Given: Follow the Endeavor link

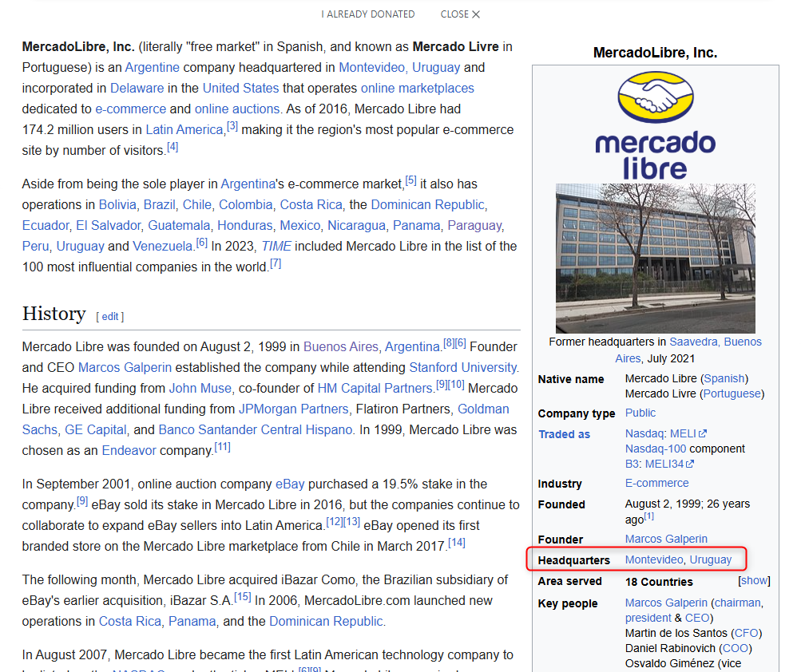Looking at the screenshot, I should 129,451.
